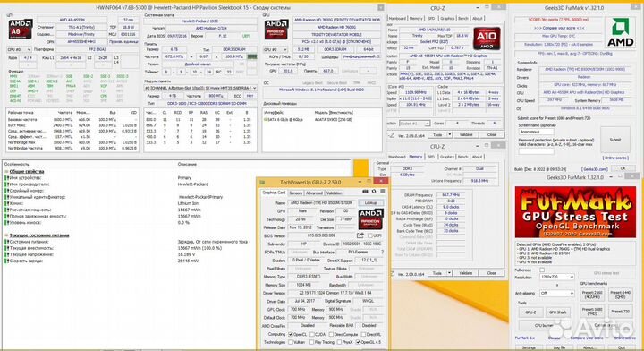
Task: Click the GPU-Z title bar app icon
Action: 262,182
